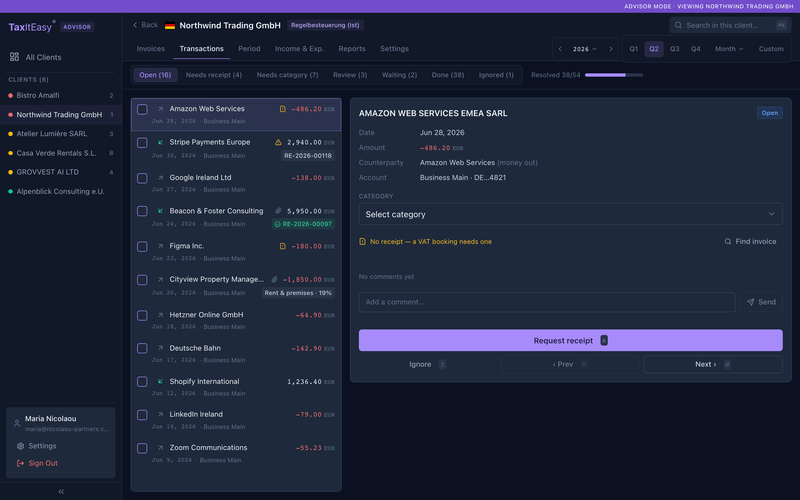Filter by Needs receipt (4)
The image size is (800, 500).
coord(214,75)
